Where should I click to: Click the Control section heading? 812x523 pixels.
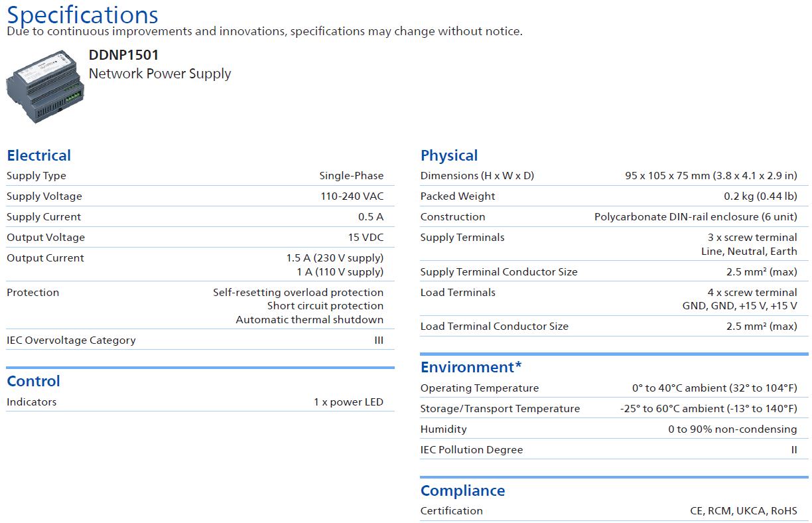point(33,381)
